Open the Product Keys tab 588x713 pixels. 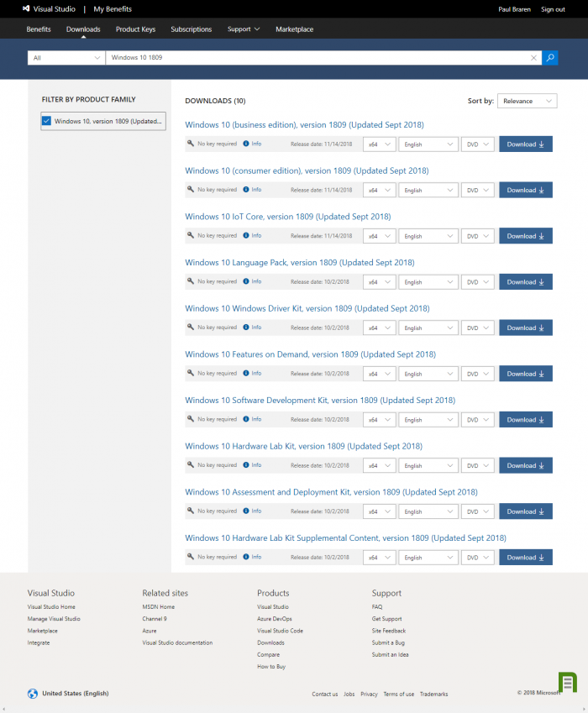pyautogui.click(x=135, y=29)
